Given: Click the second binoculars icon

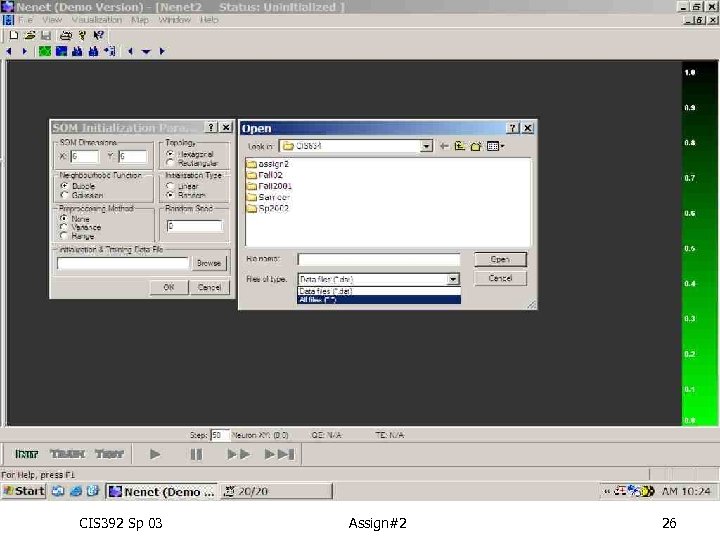Looking at the screenshot, I should (x=93, y=51).
